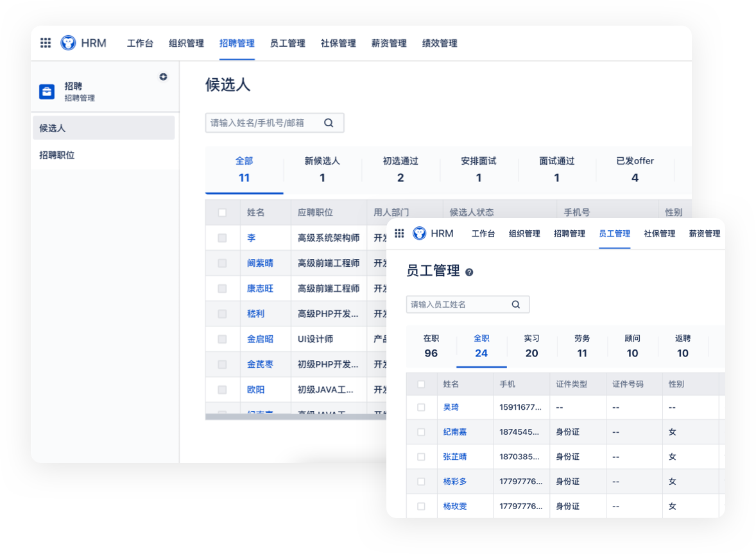
Task: Switch to the 已发offer candidate tab
Action: click(x=635, y=170)
